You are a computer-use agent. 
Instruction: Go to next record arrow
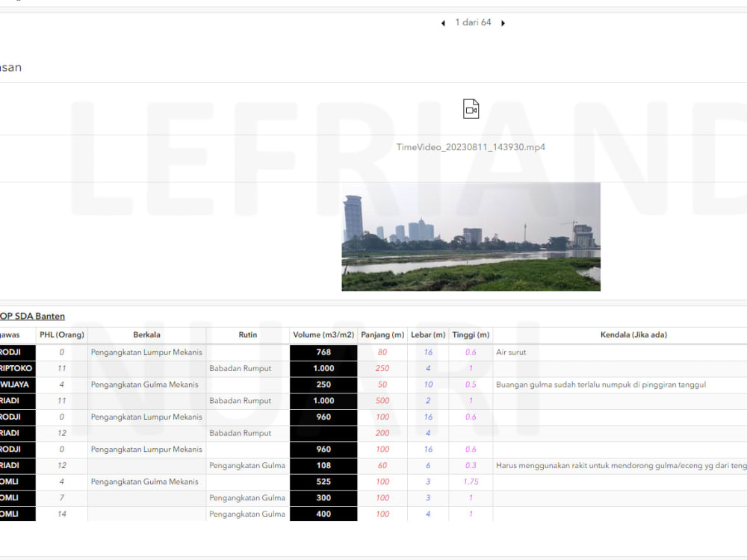(503, 23)
